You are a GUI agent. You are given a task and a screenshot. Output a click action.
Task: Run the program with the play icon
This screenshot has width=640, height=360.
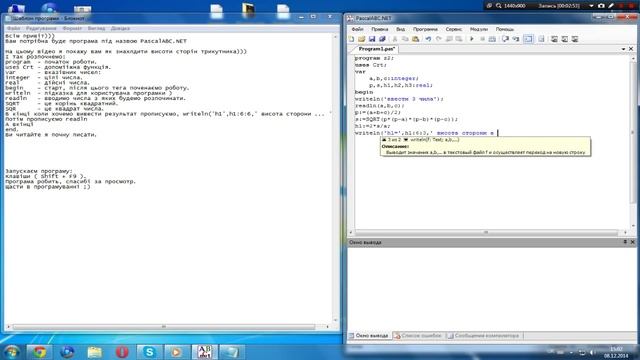pyautogui.click(x=472, y=39)
